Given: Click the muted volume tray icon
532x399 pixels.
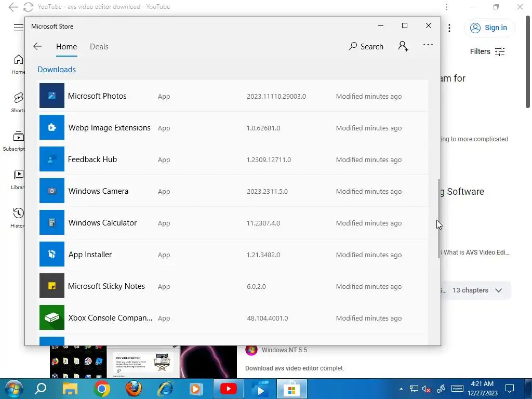Looking at the screenshot, I should pyautogui.click(x=426, y=389).
